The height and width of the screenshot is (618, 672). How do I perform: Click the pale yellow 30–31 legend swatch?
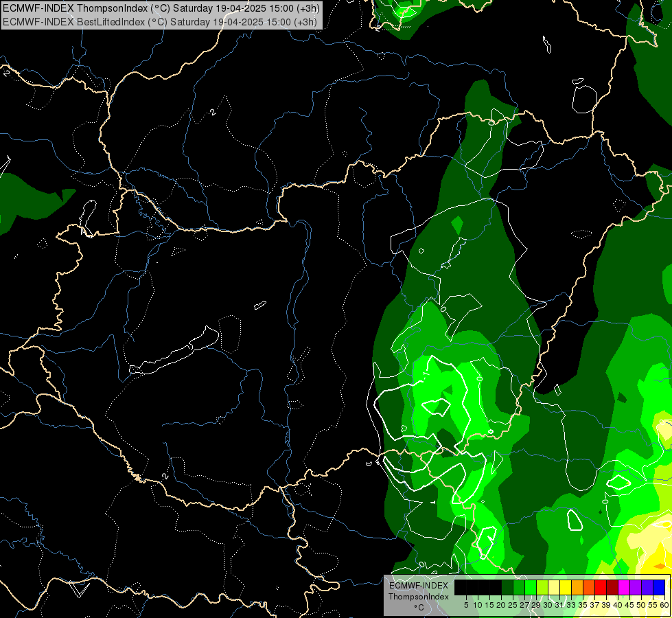point(554,588)
